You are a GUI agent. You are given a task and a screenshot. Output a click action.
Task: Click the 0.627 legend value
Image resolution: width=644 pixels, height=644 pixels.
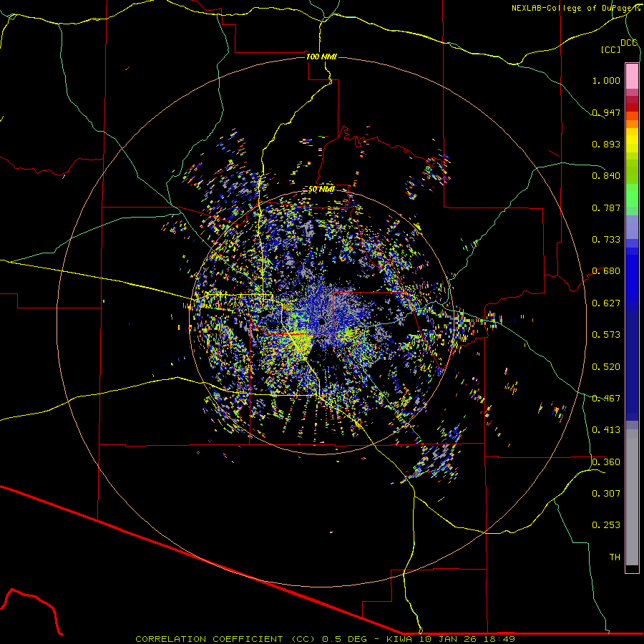606,303
